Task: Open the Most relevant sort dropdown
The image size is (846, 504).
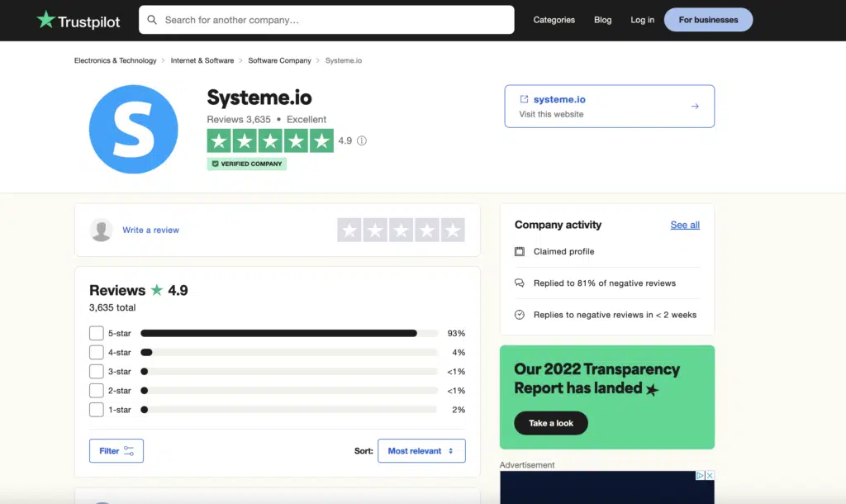Action: (421, 451)
